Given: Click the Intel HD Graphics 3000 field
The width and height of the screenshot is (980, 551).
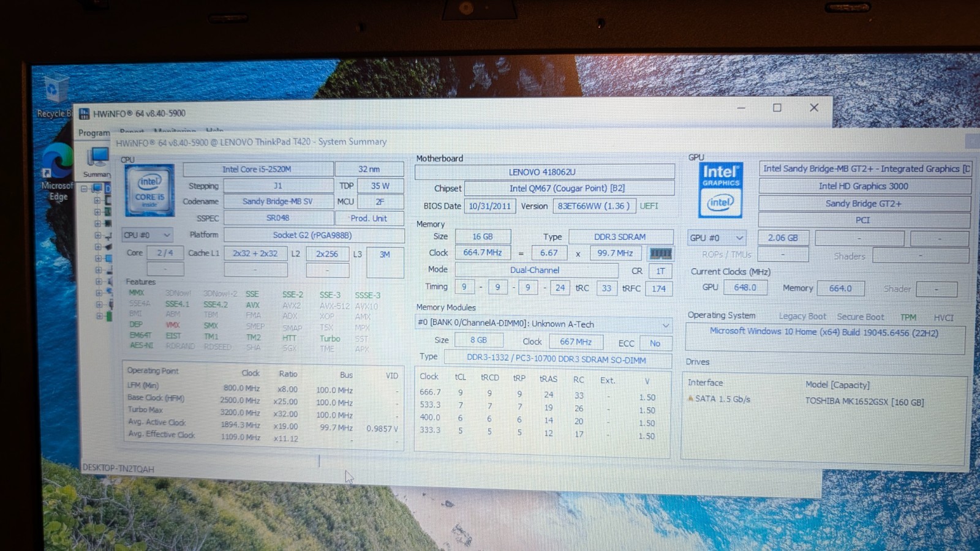Looking at the screenshot, I should click(x=864, y=186).
